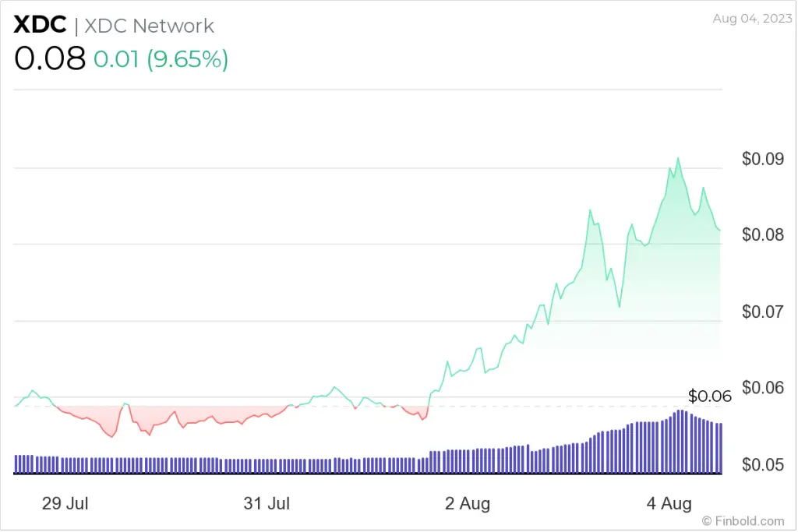Click the lowest red dip on 29 Jul

[x=111, y=436]
